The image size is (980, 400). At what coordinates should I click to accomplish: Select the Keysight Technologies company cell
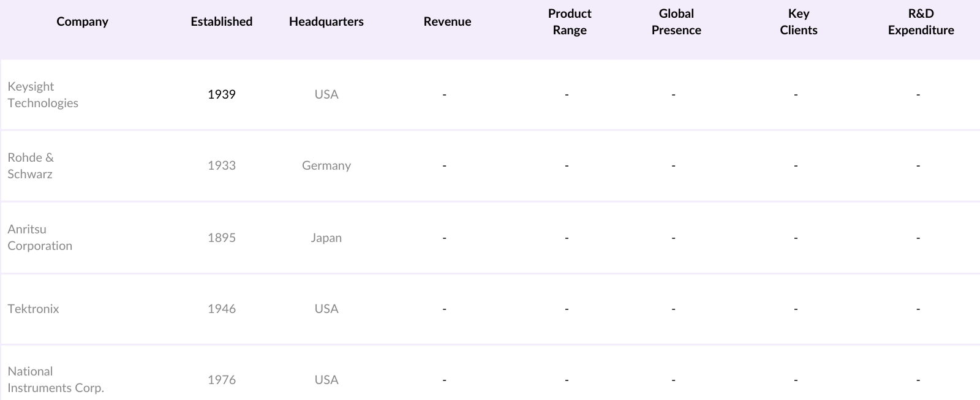pos(43,94)
